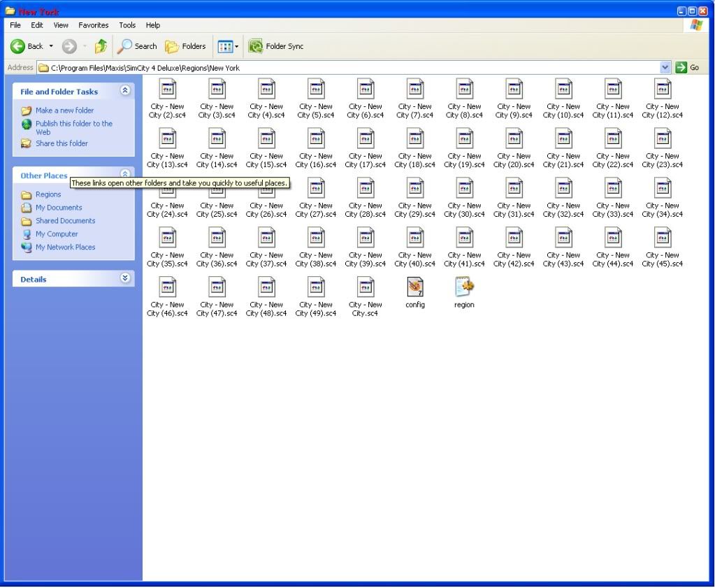Viewport: 715px width, 588px height.
Task: Select the City - New City (22).sc4 file name
Action: (x=613, y=160)
